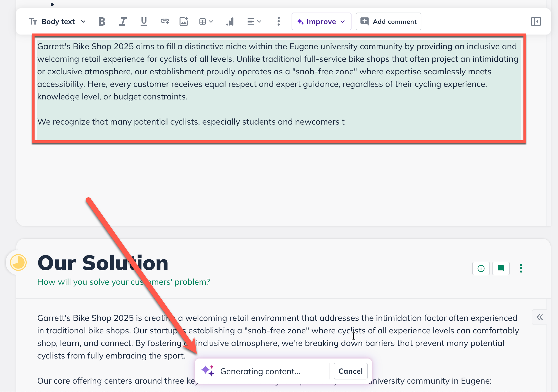The height and width of the screenshot is (392, 558).
Task: Cancel the content generation
Action: pyautogui.click(x=350, y=371)
